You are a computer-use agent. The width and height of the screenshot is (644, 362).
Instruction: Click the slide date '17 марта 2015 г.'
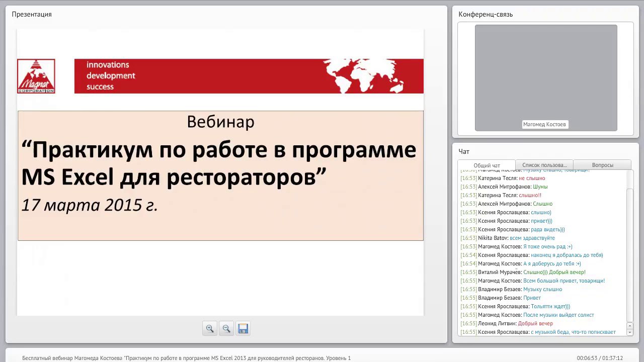tap(90, 205)
